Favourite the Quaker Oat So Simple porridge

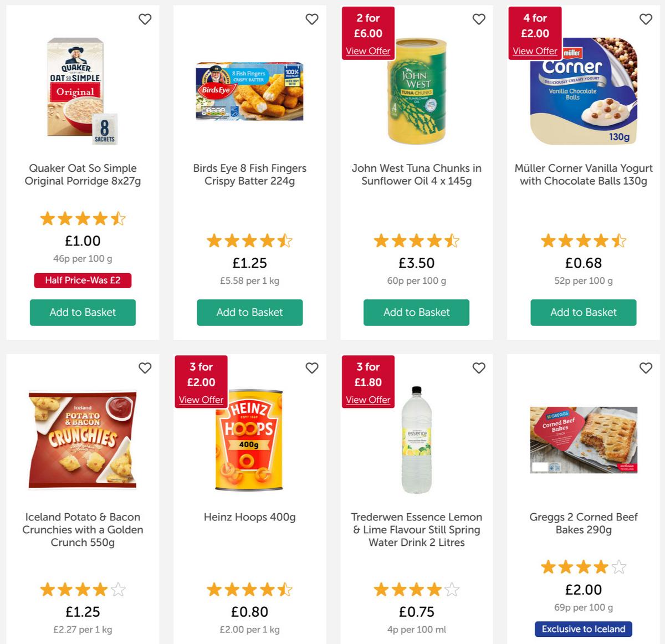[x=145, y=19]
